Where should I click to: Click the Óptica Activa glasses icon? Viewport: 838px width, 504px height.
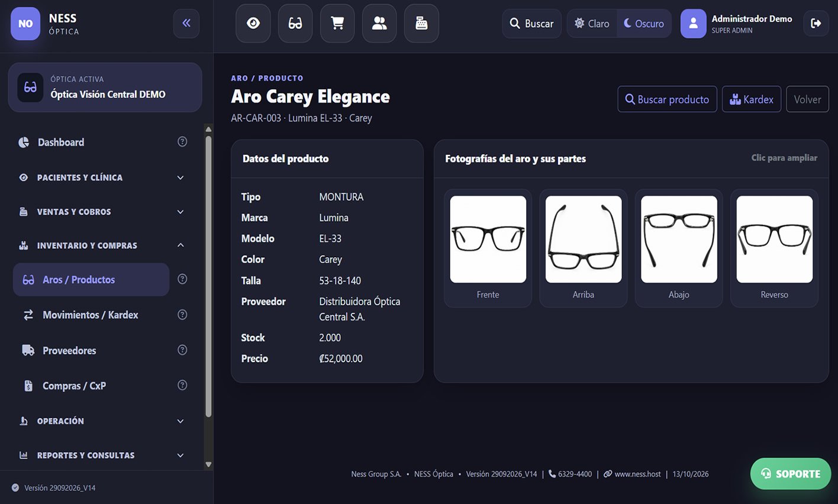point(30,88)
